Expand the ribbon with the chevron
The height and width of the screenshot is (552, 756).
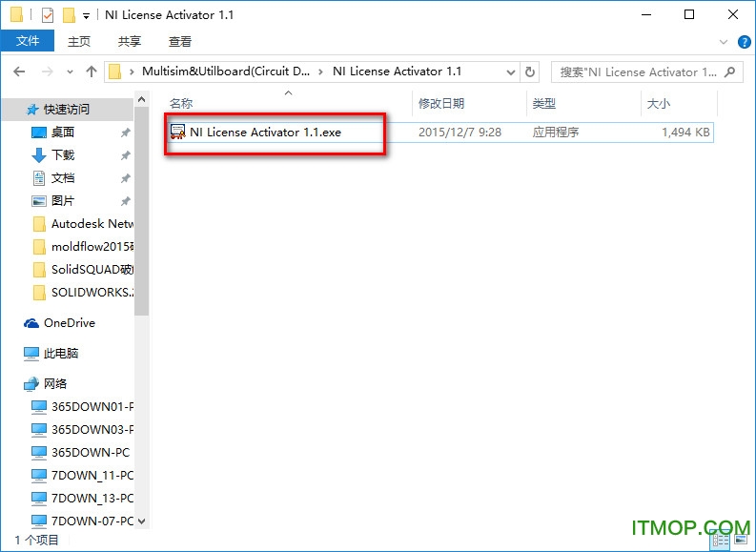pos(724,42)
